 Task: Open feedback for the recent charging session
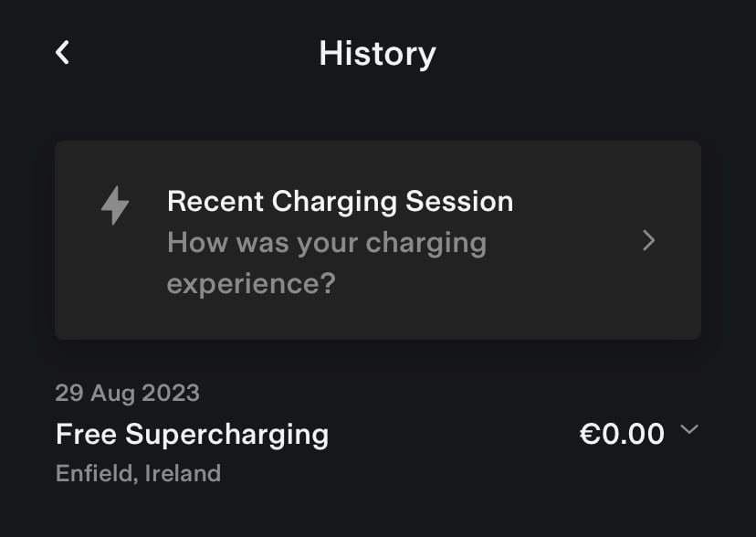coord(377,240)
